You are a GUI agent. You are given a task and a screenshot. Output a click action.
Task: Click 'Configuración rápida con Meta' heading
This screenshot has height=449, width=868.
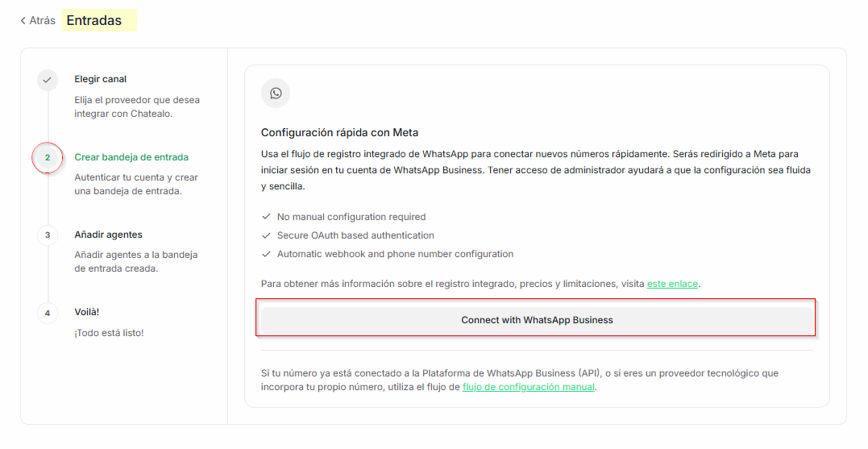click(x=339, y=132)
